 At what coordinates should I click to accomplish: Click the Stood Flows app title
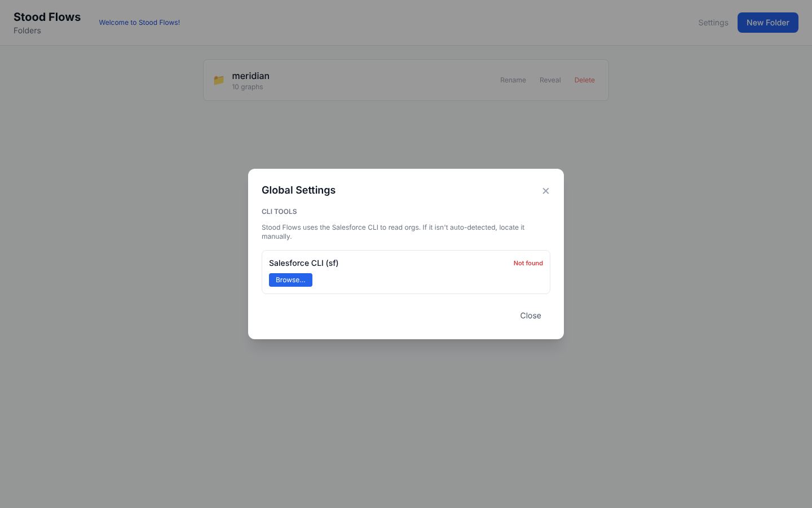coord(47,17)
